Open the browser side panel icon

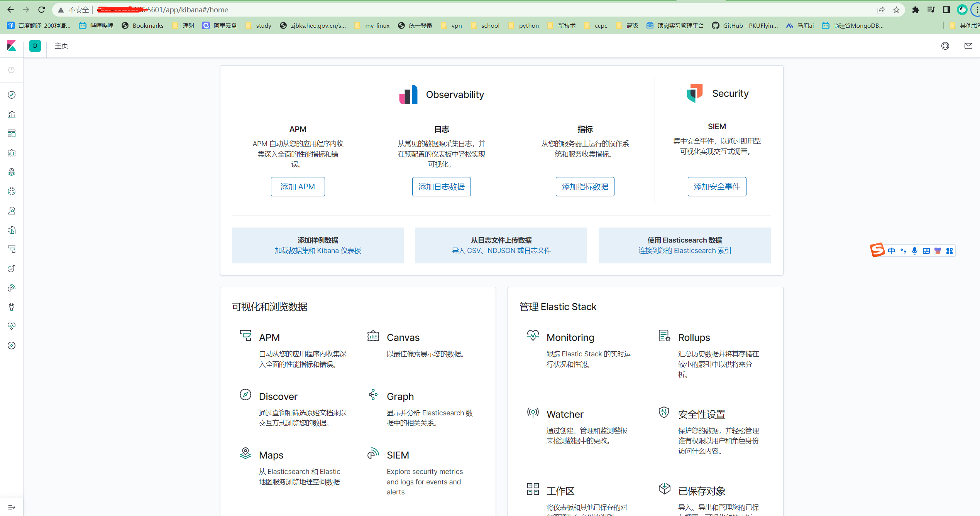(x=946, y=10)
